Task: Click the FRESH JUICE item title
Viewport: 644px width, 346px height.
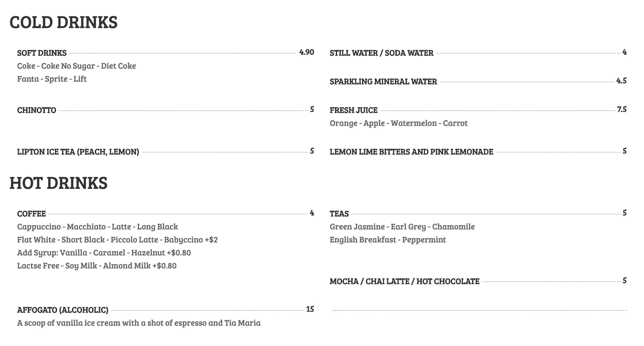Action: coord(354,110)
